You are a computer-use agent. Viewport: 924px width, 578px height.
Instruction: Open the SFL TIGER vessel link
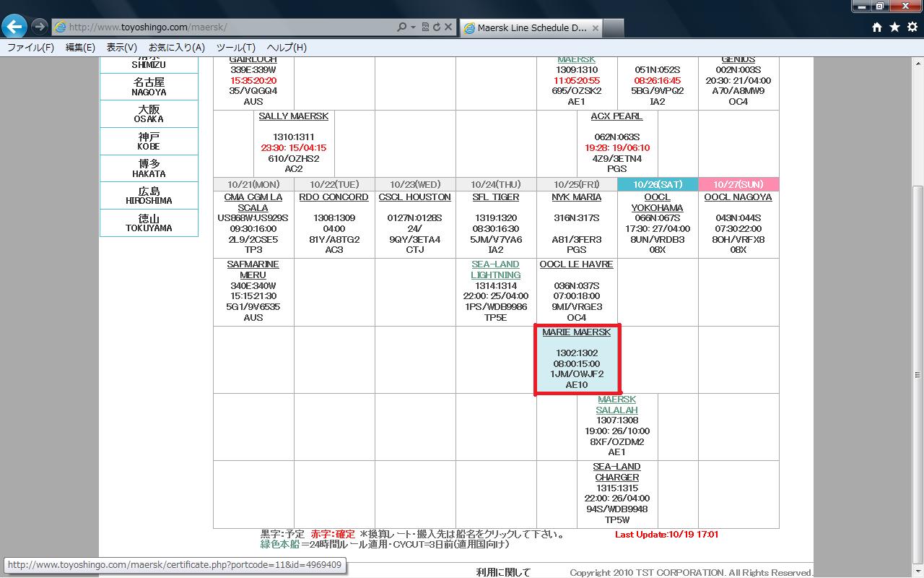(496, 197)
